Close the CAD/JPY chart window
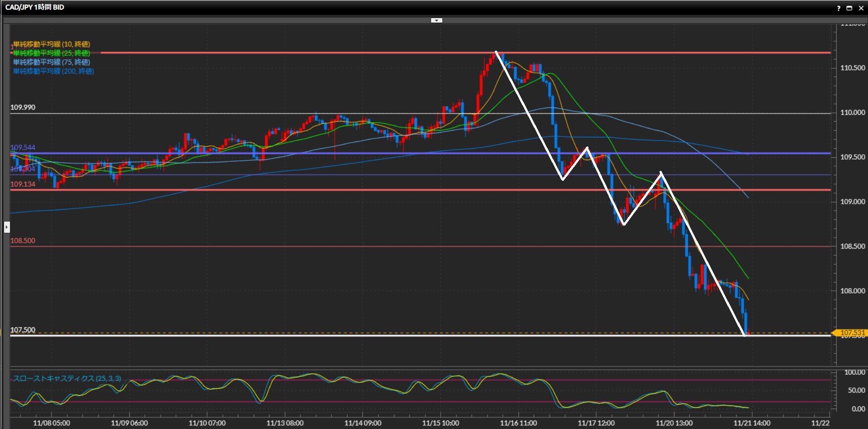 pyautogui.click(x=861, y=8)
